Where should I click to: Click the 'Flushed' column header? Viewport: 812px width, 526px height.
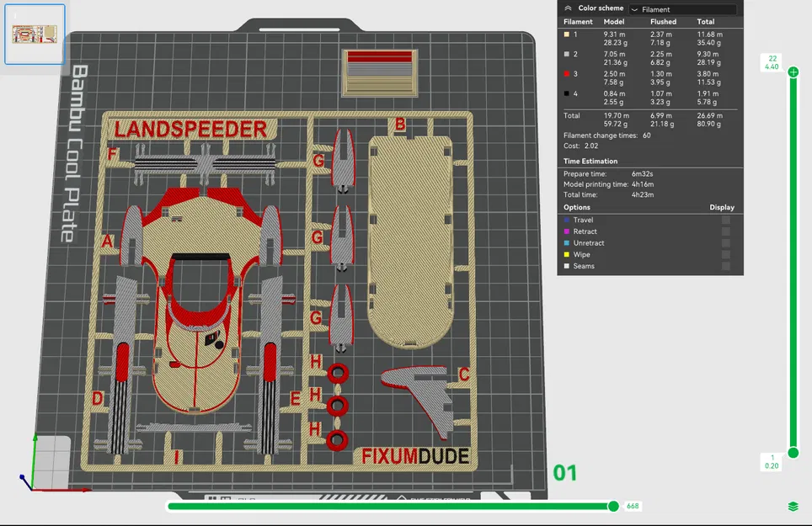664,22
